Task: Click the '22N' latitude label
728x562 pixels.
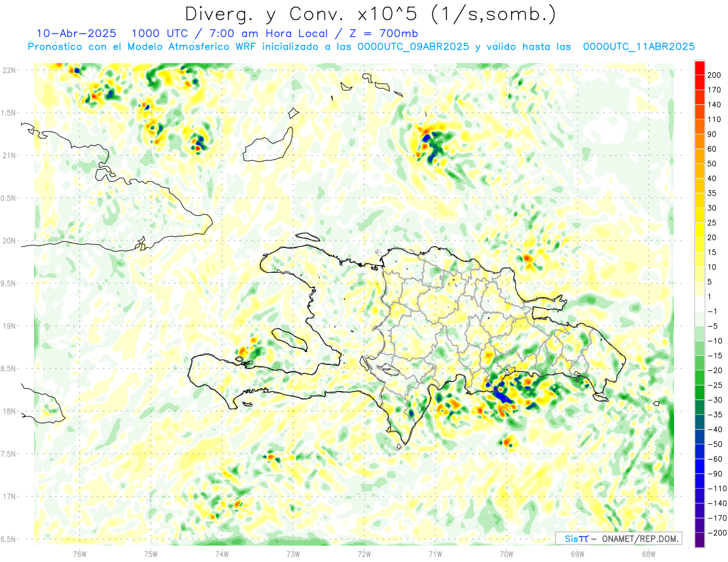Action: 9,70
